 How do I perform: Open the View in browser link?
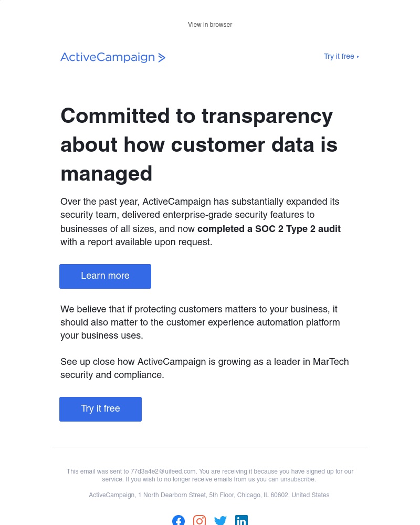210,25
